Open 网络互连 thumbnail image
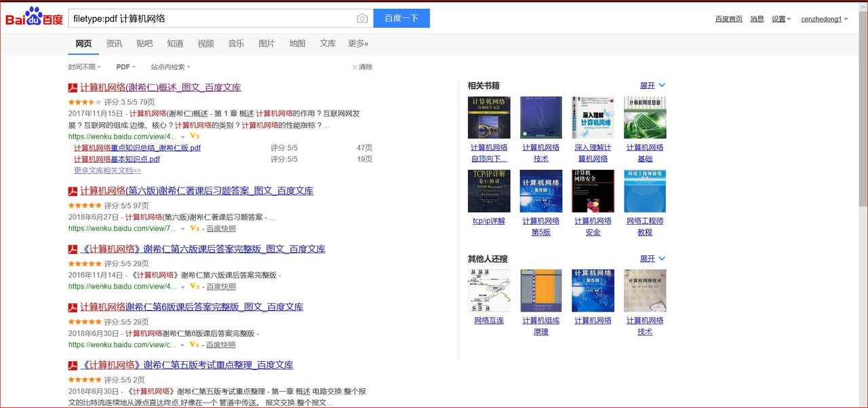 click(x=489, y=291)
